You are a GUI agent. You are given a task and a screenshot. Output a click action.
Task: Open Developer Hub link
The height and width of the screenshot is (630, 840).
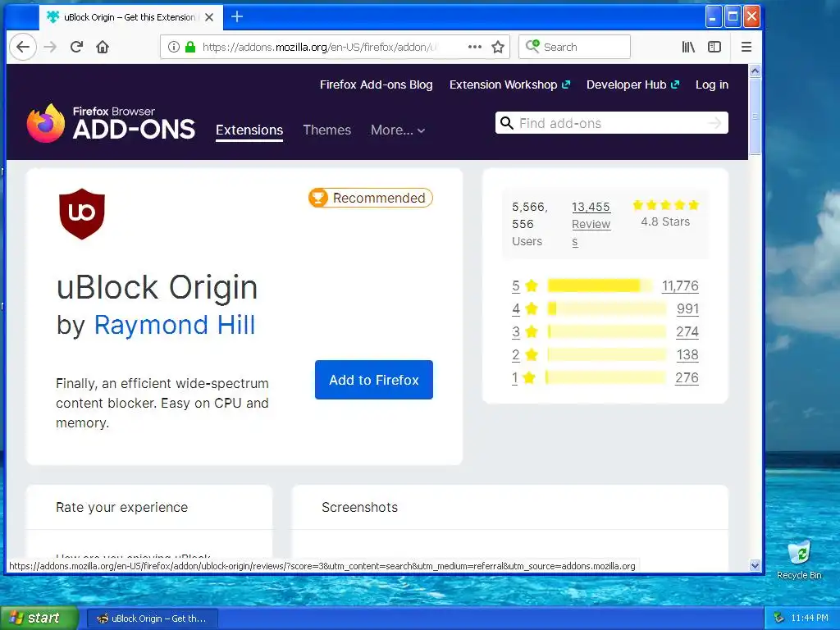tap(632, 84)
